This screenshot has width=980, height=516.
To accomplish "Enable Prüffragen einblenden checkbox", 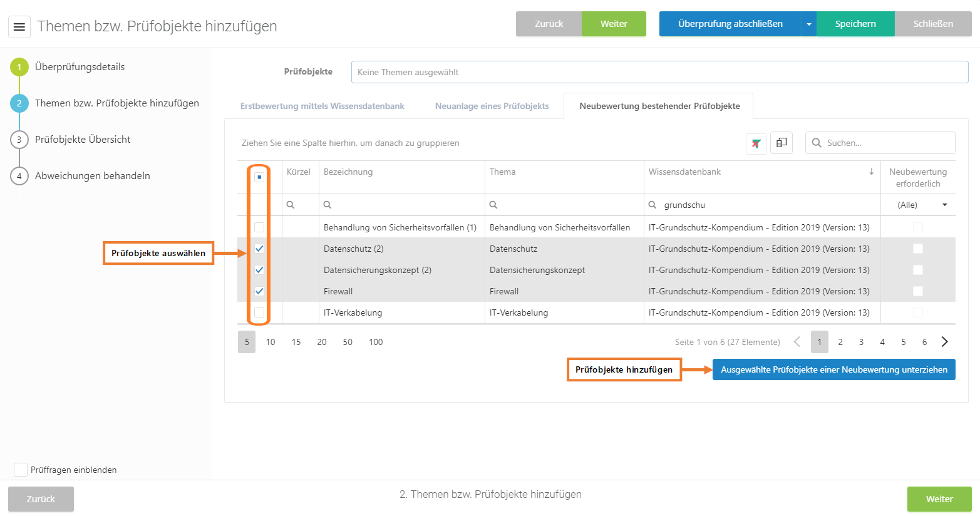I will coord(21,470).
